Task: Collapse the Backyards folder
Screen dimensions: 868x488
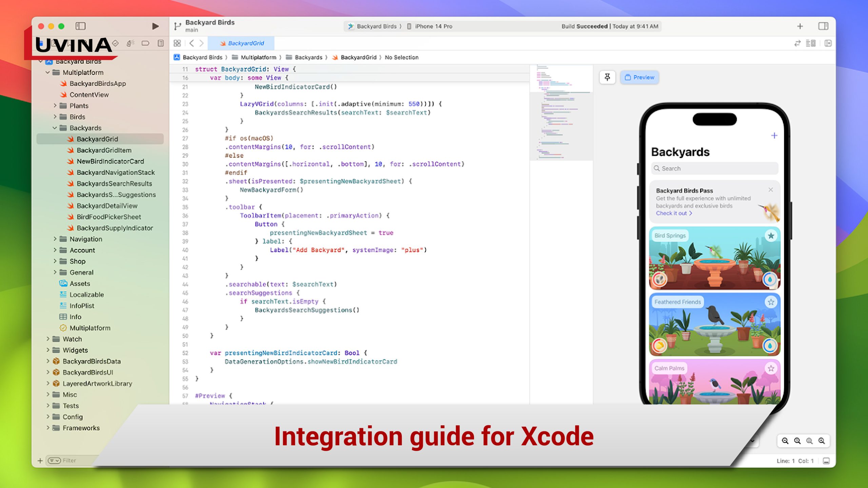Action: pos(55,128)
